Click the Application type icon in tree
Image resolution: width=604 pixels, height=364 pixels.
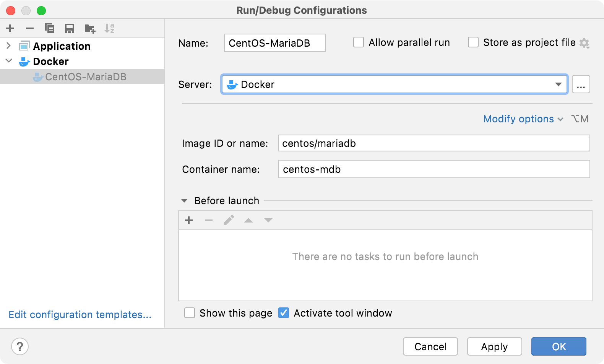(24, 46)
